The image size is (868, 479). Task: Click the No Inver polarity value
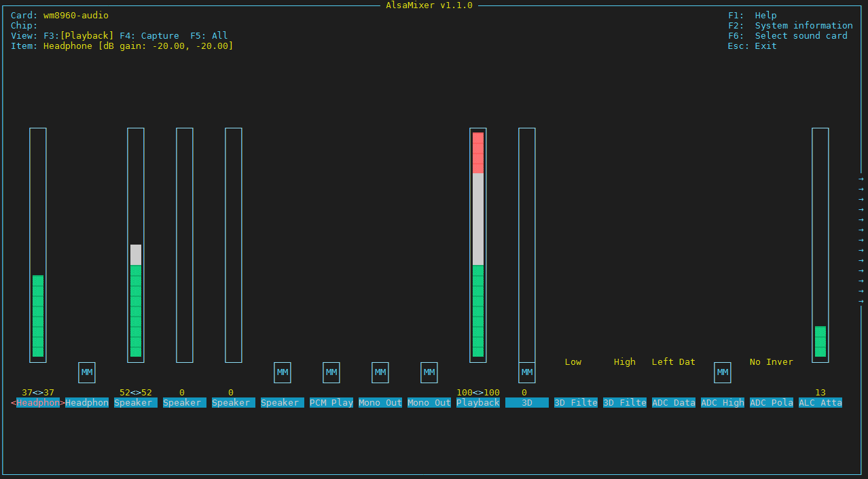coord(772,362)
